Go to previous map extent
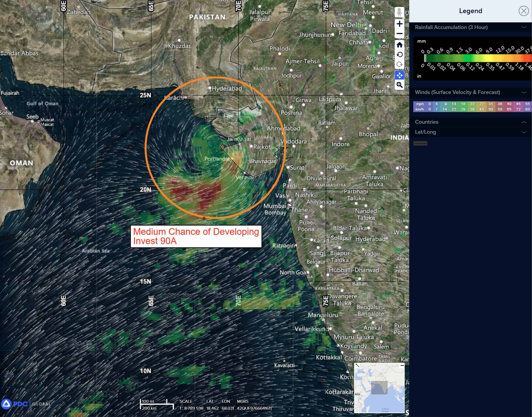This screenshot has height=417, width=532. pyautogui.click(x=399, y=54)
